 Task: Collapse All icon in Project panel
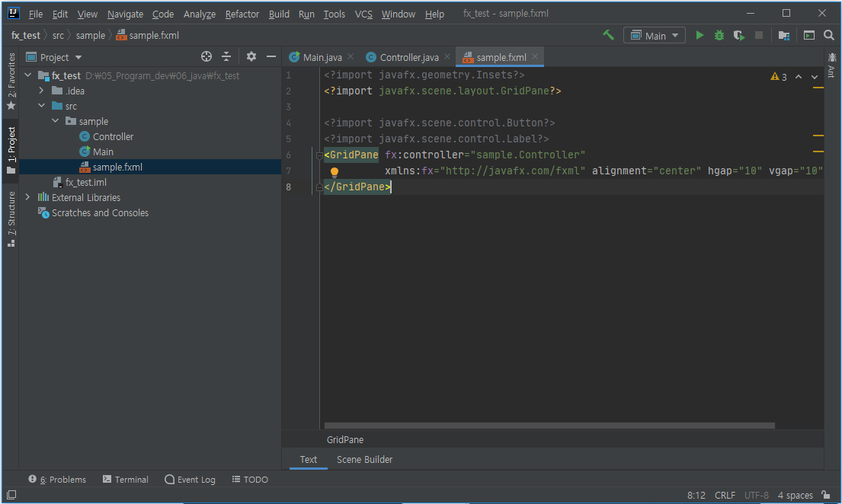click(x=226, y=56)
